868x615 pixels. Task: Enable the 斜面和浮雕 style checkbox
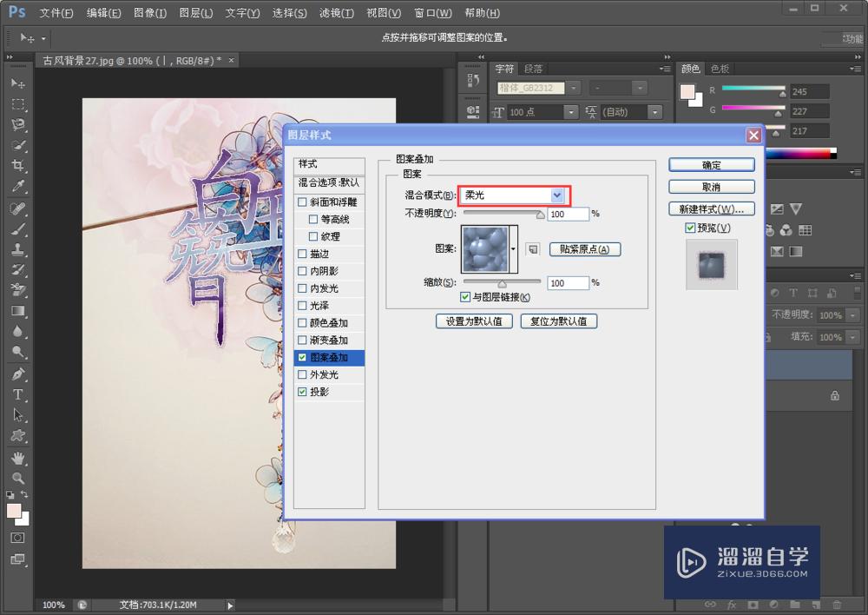303,202
